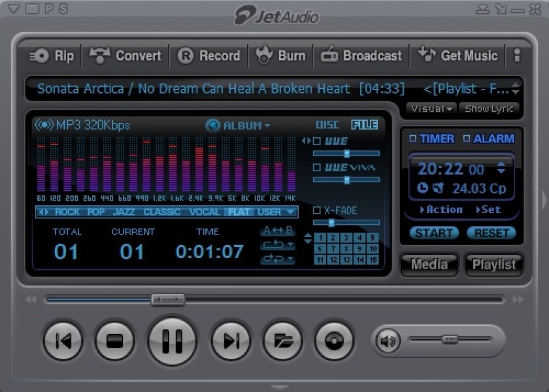Select the FLAT equalizer preset
549x392 pixels.
(x=239, y=212)
